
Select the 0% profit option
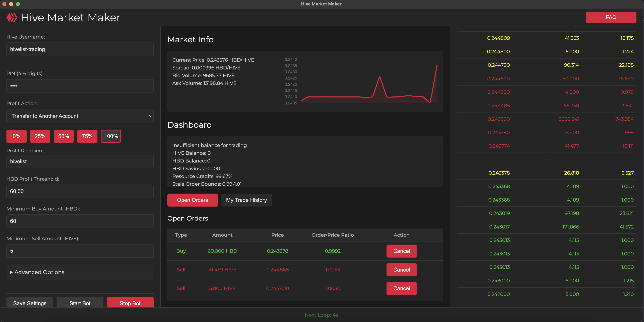[16, 136]
